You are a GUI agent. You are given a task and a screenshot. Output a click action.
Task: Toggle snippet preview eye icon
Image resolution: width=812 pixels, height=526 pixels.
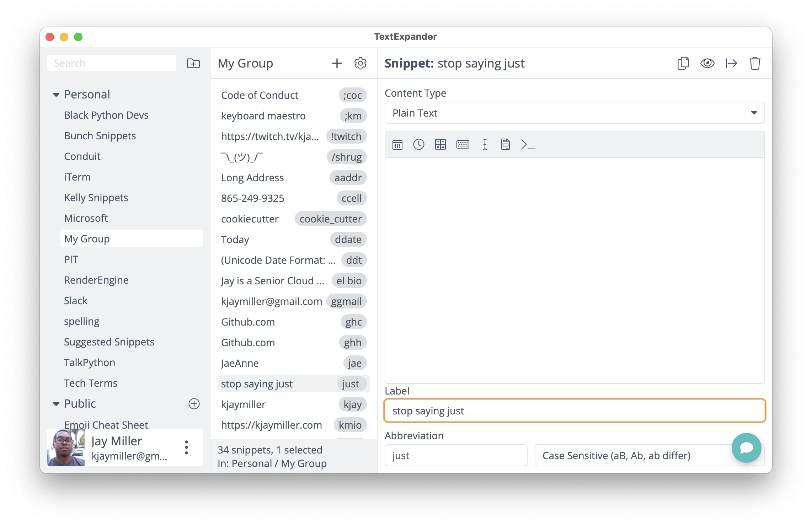pos(707,63)
